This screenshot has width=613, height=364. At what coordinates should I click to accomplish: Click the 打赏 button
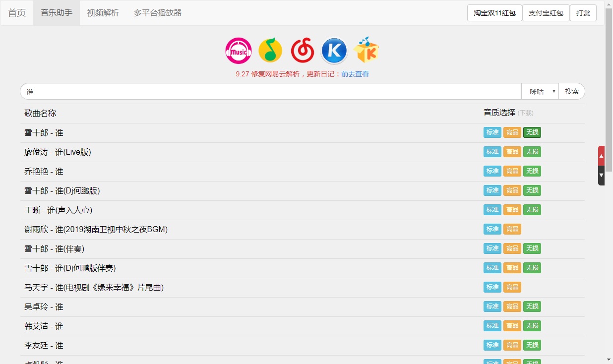583,13
